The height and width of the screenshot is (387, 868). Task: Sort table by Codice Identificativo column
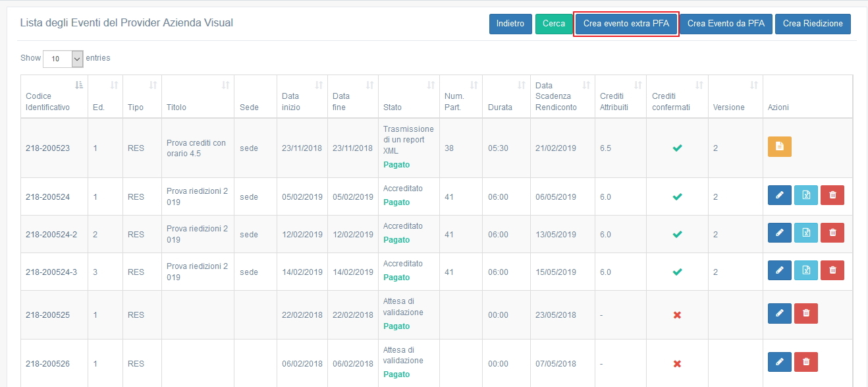(x=55, y=96)
